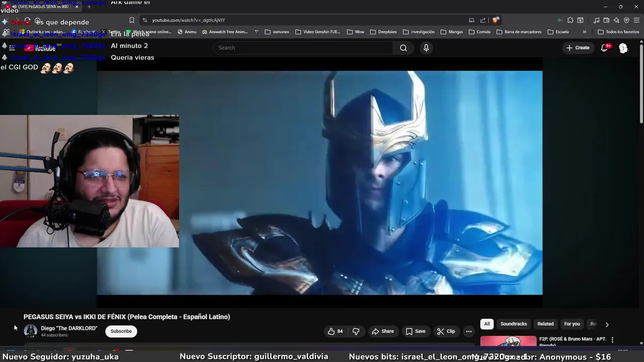Select the Soundtracks filter chip
This screenshot has height=362, width=644.
513,324
